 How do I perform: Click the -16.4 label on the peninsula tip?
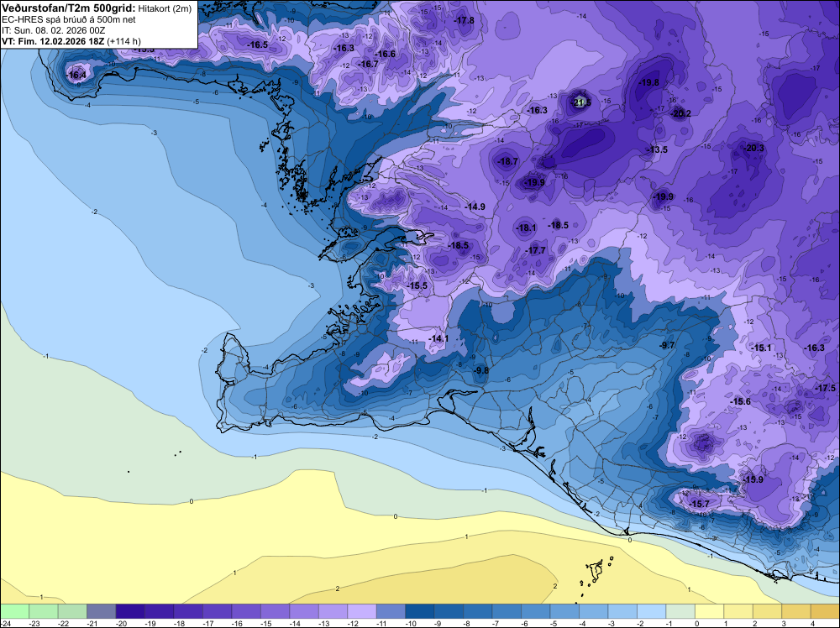[x=76, y=75]
